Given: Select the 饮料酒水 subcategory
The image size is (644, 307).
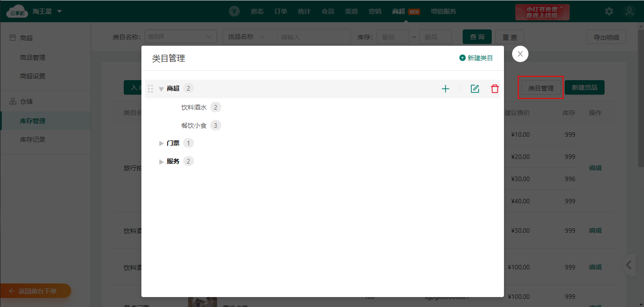Looking at the screenshot, I should point(194,107).
